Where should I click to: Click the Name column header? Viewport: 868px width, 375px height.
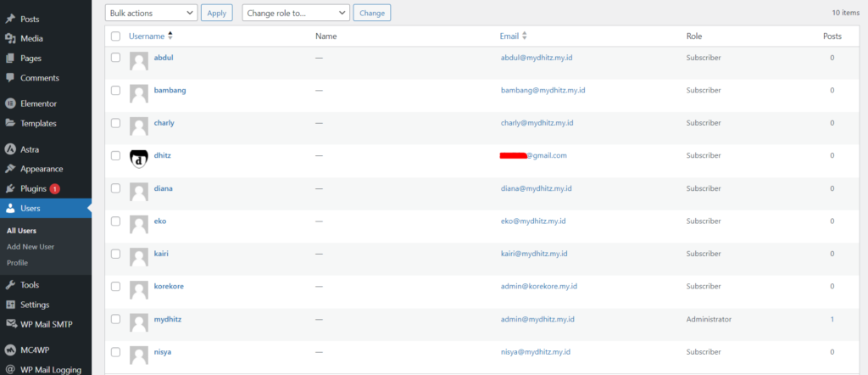326,36
